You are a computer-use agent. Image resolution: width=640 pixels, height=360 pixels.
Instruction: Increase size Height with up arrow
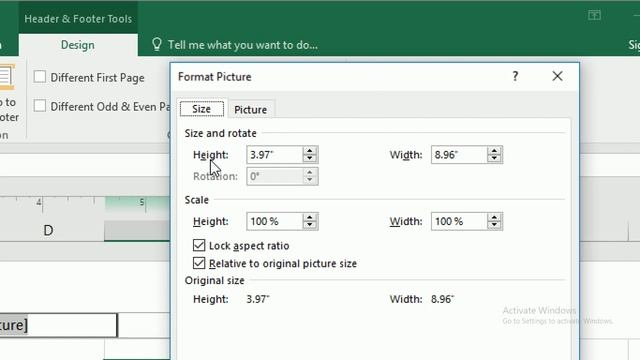tap(310, 151)
